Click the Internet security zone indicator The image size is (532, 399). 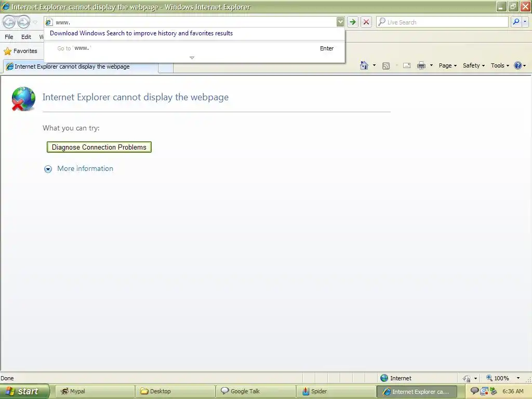[x=395, y=378]
